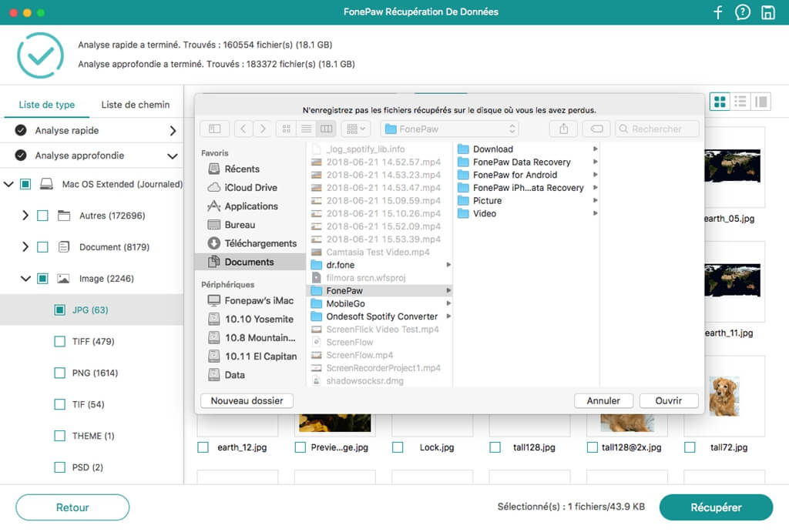Check the tall128.jpg checkbox
This screenshot has width=789, height=532.
click(495, 447)
